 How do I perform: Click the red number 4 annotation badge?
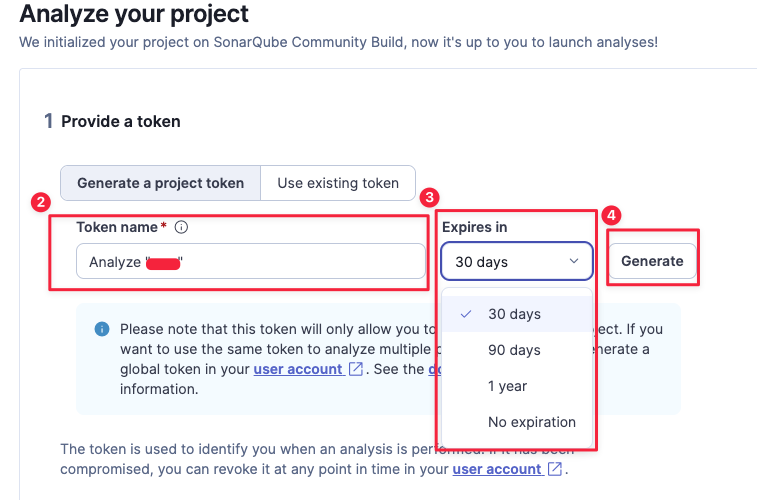pos(611,215)
